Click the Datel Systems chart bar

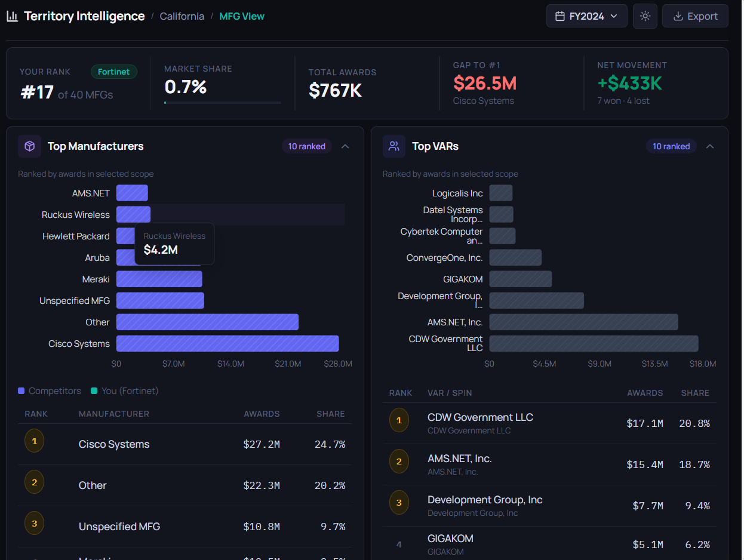502,215
